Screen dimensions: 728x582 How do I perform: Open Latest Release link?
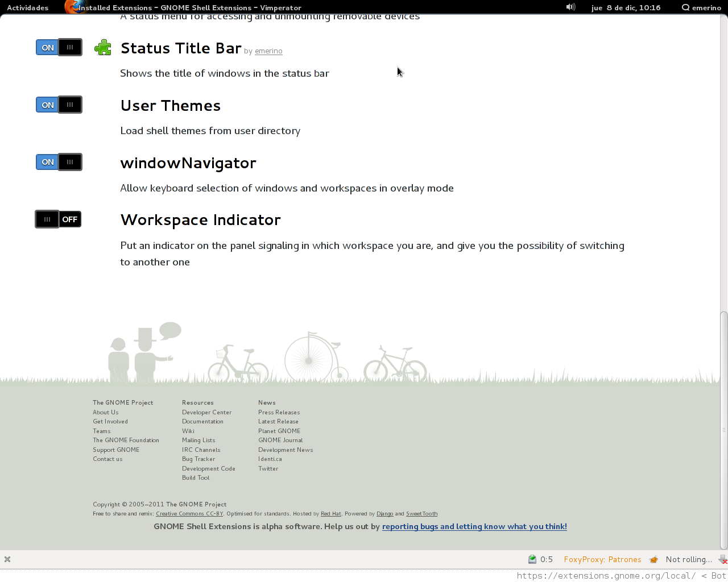tap(279, 422)
